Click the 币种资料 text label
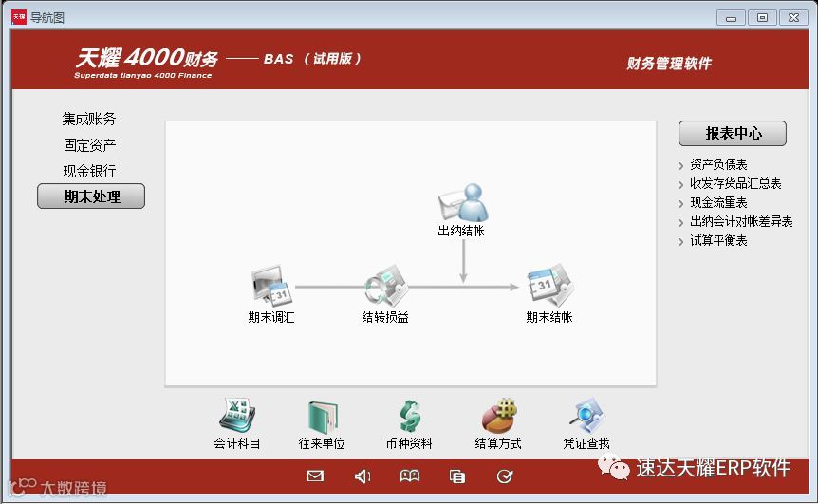 point(409,443)
